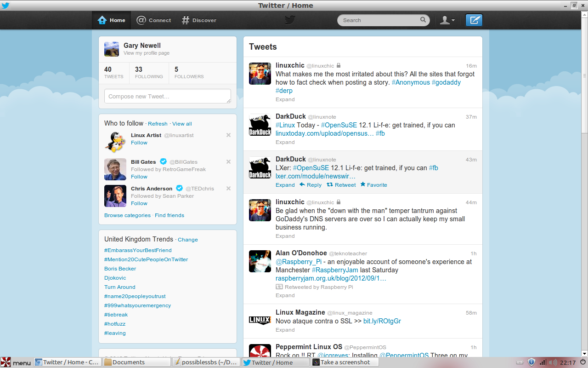
Task: Open the Turn Around trend
Action: point(120,287)
